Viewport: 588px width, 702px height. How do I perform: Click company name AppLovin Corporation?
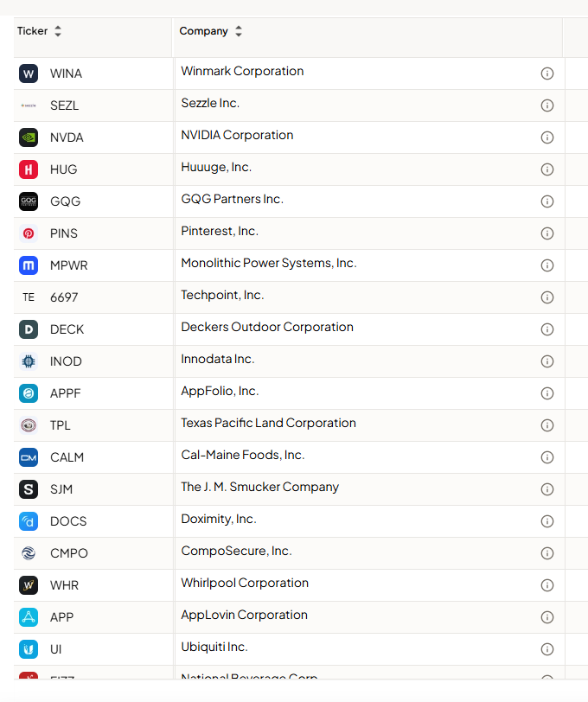pos(244,616)
